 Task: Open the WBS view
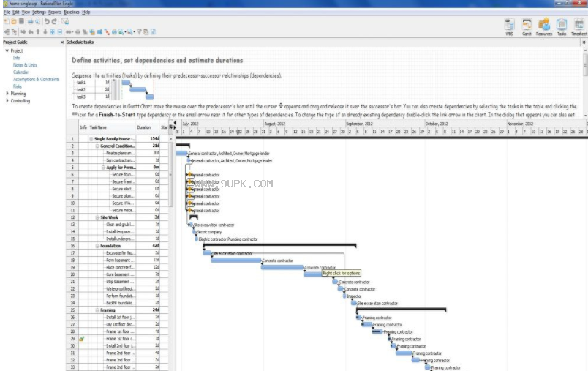pos(509,26)
